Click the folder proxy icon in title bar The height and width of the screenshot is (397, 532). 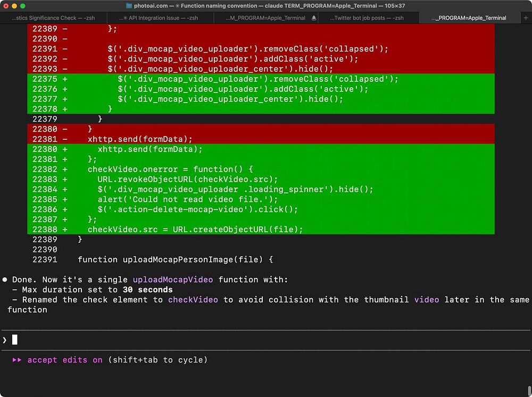[x=129, y=5]
